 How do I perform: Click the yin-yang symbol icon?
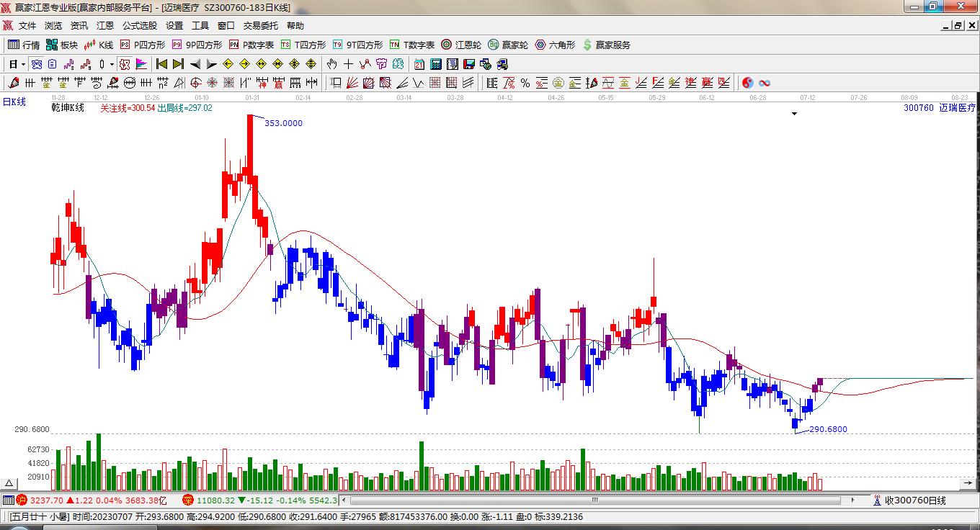(748, 83)
